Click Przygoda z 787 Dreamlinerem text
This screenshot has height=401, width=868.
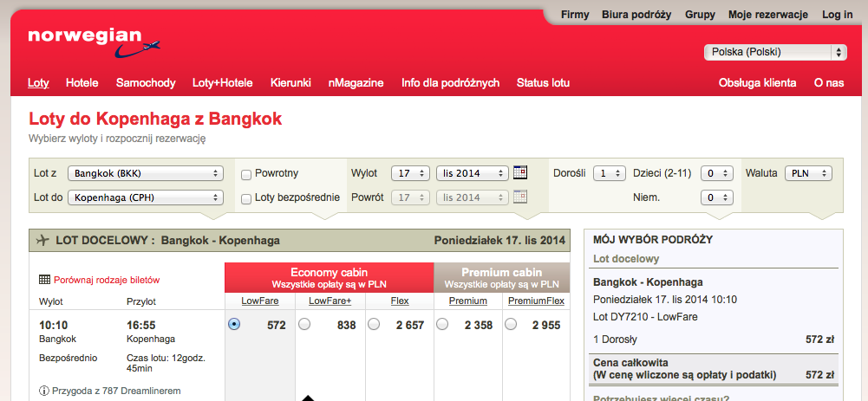click(116, 391)
